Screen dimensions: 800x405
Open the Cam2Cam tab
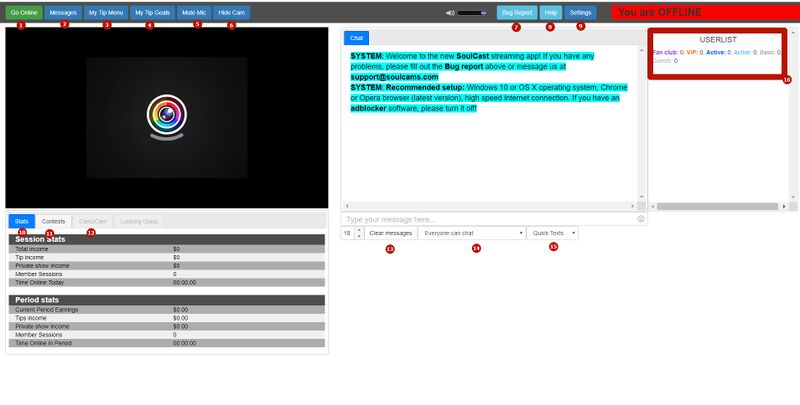pos(93,221)
